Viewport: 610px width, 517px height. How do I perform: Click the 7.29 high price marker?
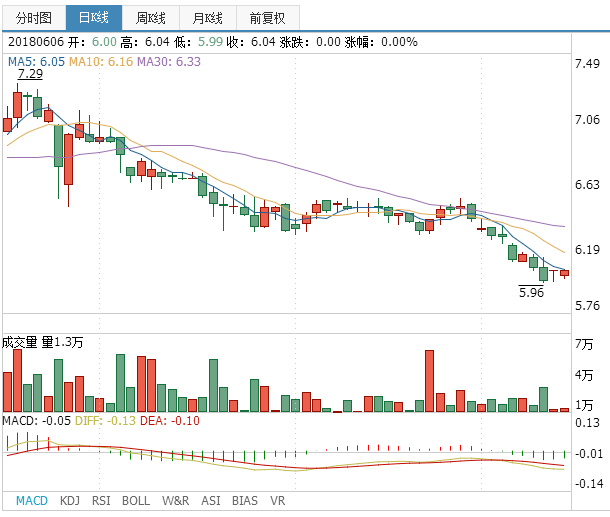[30, 74]
